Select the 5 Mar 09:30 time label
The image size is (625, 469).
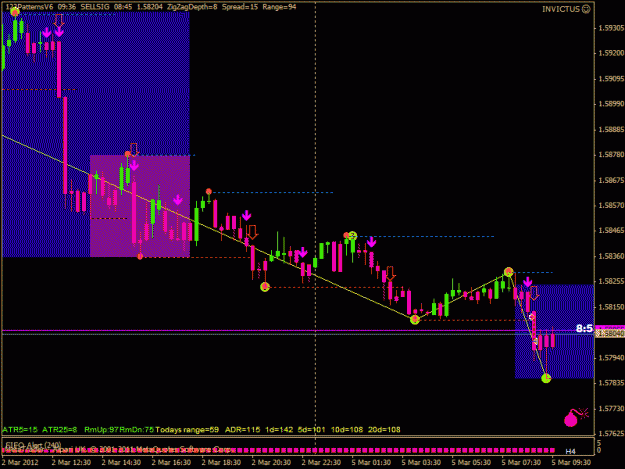coord(571,462)
